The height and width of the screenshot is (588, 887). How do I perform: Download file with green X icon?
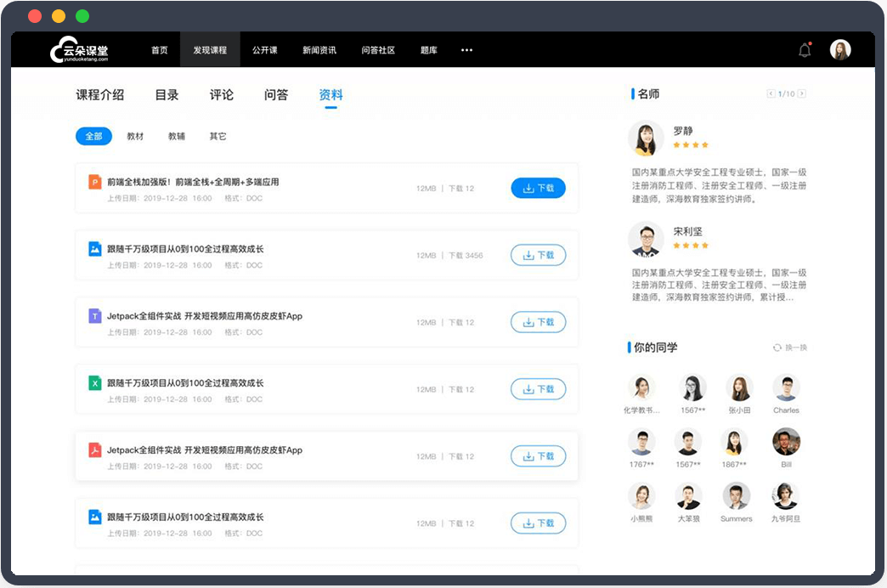538,389
